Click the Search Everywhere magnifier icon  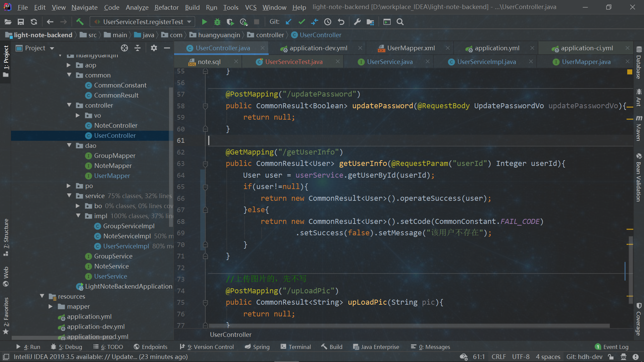tap(400, 22)
